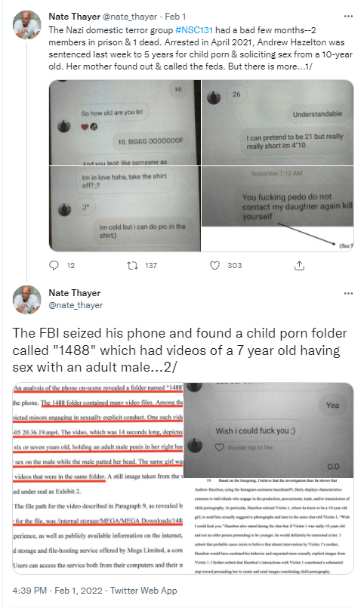Viewport: 364px width, 608px height.
Task: Like the first tweet with heart icon
Action: 214,265
